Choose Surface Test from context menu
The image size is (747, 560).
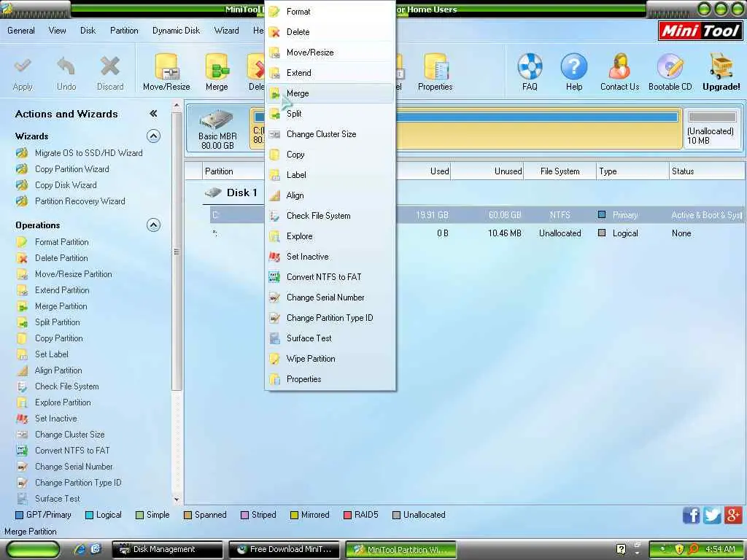click(x=330, y=338)
